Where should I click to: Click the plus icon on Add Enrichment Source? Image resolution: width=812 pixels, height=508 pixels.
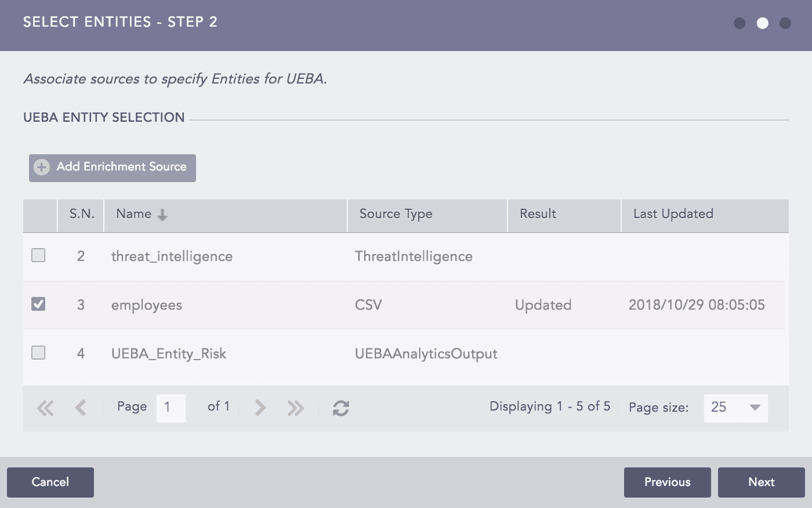click(41, 167)
